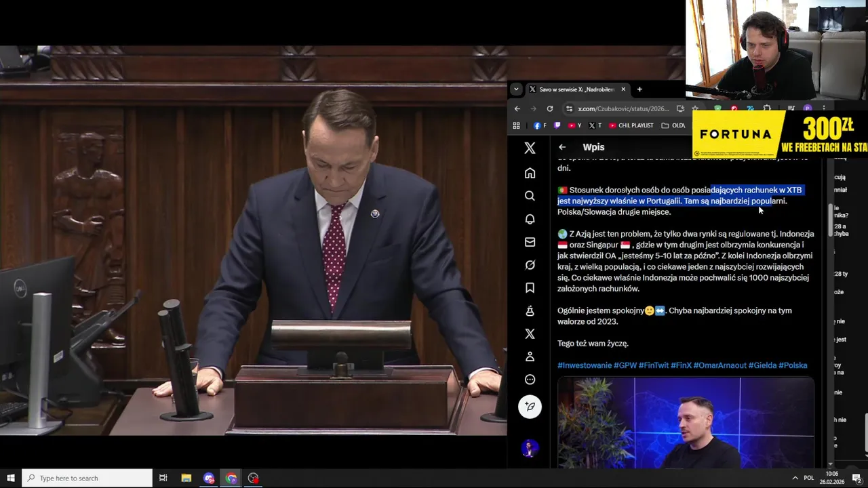Open site information icon in address bar

[569, 108]
